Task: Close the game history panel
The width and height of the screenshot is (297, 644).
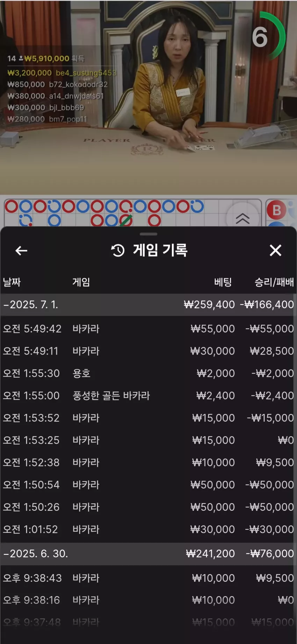Action: click(x=275, y=250)
